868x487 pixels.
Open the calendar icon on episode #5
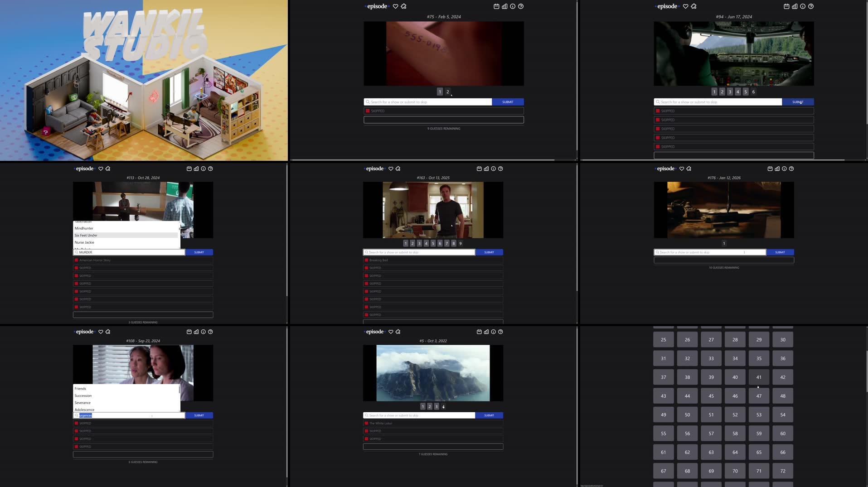click(479, 332)
